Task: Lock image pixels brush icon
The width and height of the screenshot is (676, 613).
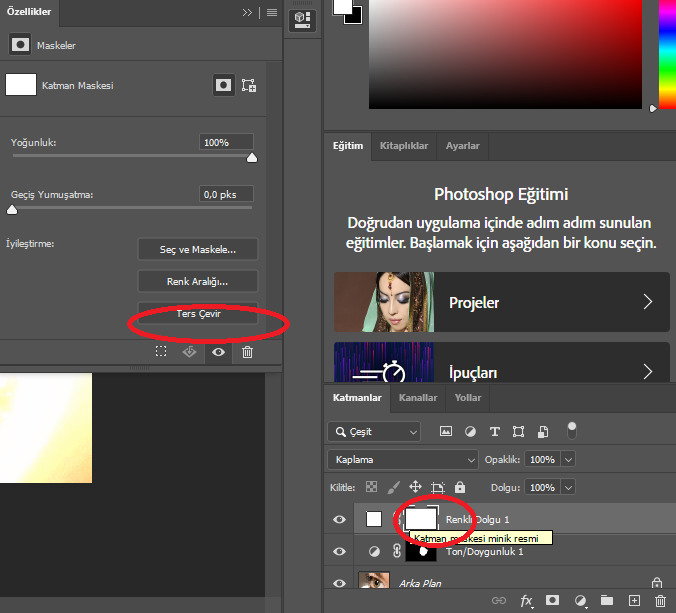Action: [x=393, y=487]
